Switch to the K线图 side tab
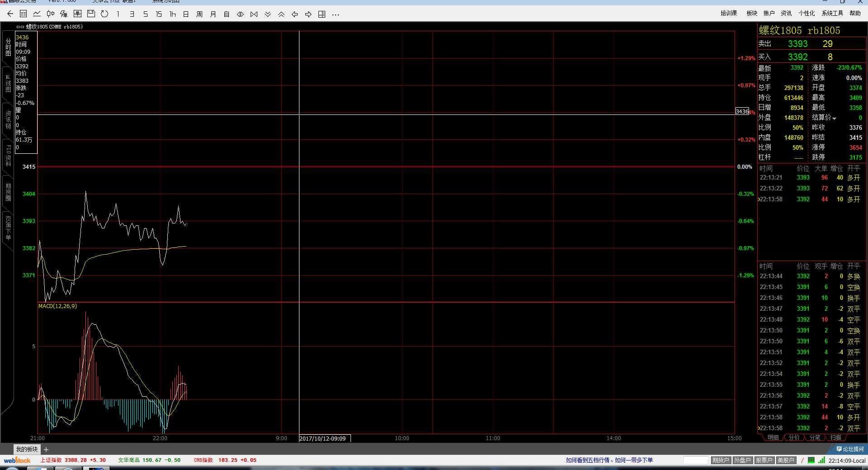This screenshot has width=868, height=470. (x=8, y=84)
